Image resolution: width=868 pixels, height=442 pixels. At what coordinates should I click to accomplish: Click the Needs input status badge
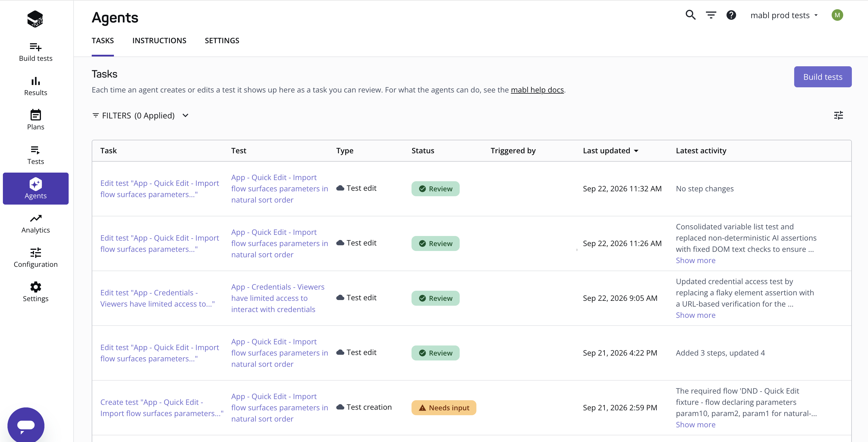click(444, 408)
